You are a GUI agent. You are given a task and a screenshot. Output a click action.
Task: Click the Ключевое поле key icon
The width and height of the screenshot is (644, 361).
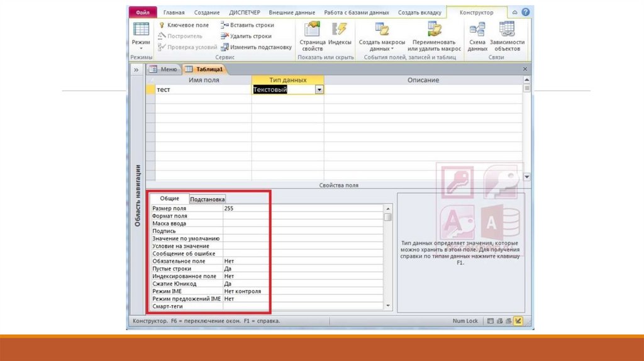(x=162, y=25)
